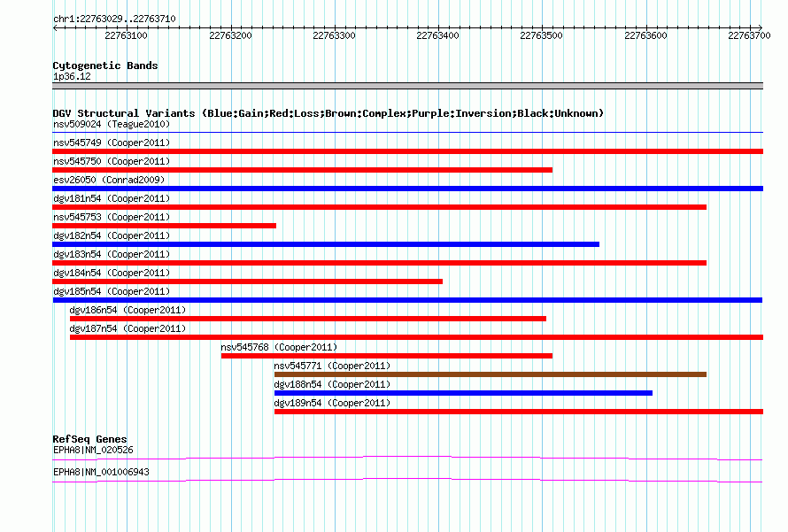Click the nsv545750 (Cooper2011) label

tap(112, 161)
